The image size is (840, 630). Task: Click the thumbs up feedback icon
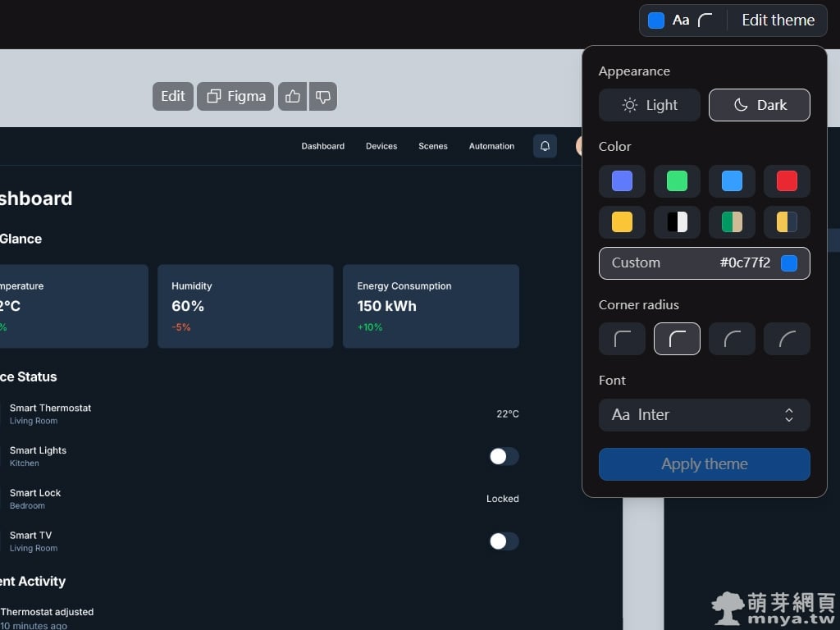tap(293, 97)
